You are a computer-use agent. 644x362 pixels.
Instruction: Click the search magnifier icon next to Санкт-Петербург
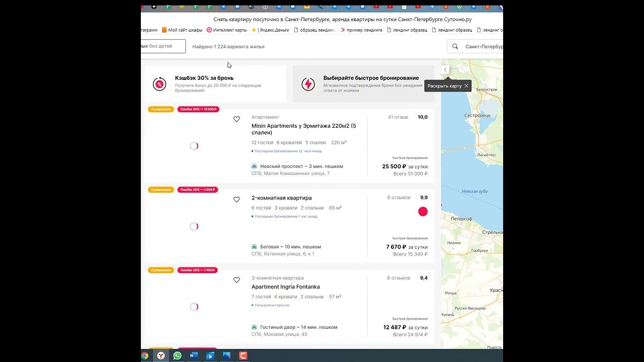coord(455,46)
